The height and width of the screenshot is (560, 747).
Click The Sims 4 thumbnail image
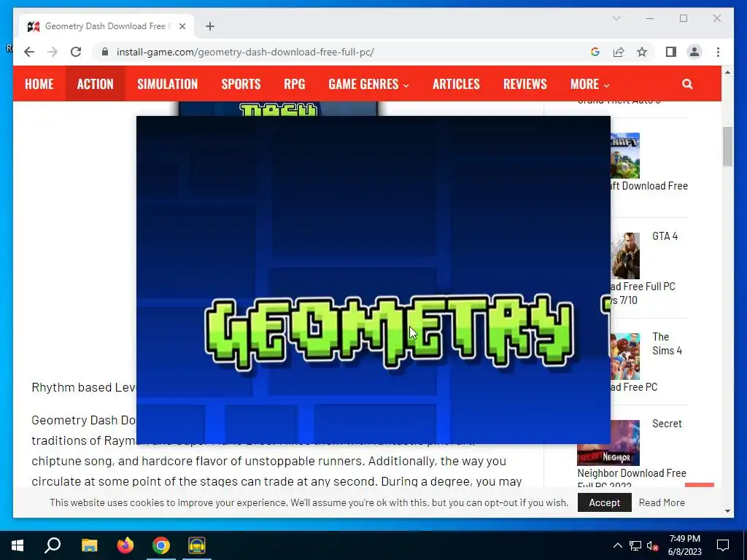pyautogui.click(x=625, y=357)
